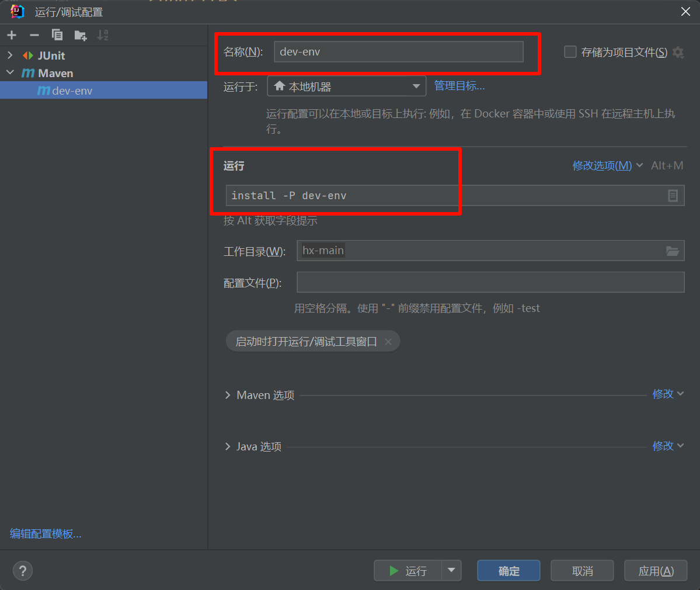
Task: Open the 修改选项 dropdown link
Action: (x=607, y=165)
